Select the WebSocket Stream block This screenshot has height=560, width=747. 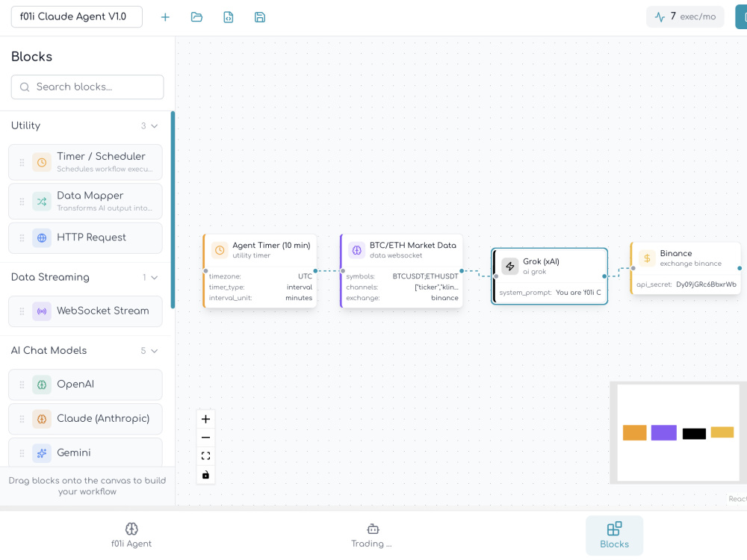(85, 311)
